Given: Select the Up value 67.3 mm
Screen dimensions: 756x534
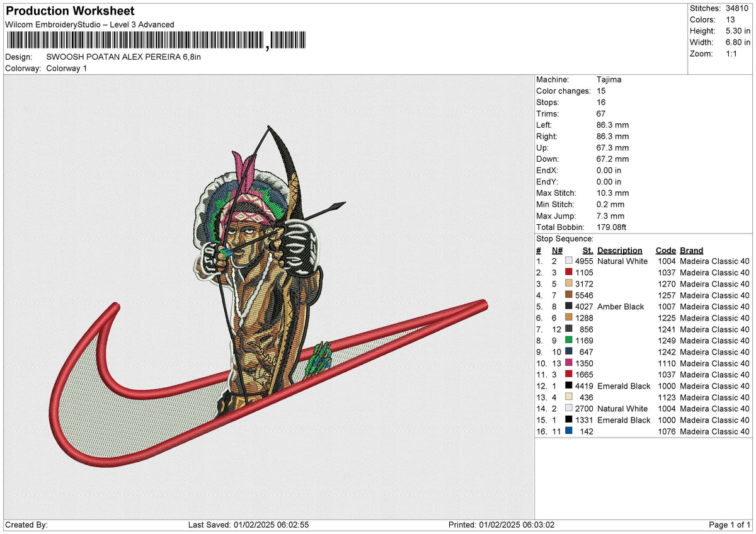Looking at the screenshot, I should point(612,147).
